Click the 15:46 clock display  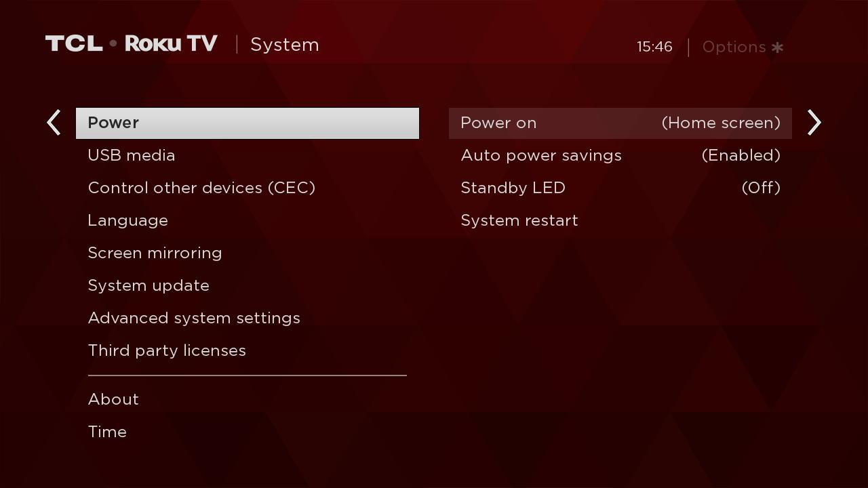(x=654, y=47)
